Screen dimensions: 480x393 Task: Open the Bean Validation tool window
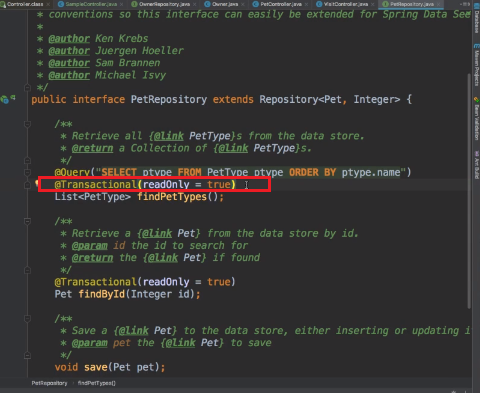coord(476,118)
